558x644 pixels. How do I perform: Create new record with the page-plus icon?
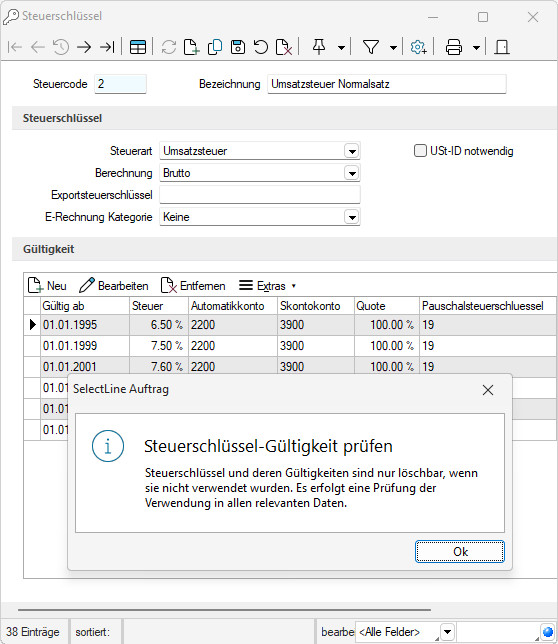(191, 47)
